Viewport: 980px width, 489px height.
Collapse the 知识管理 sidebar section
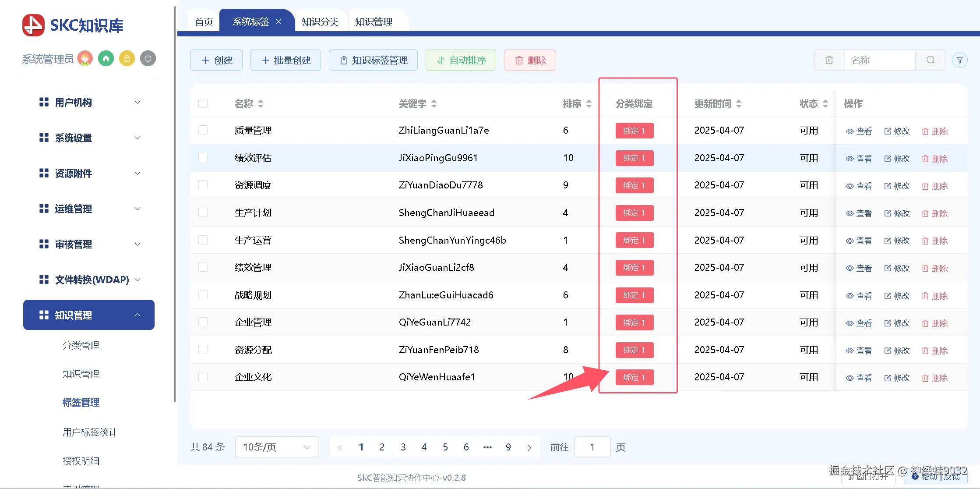tap(89, 315)
